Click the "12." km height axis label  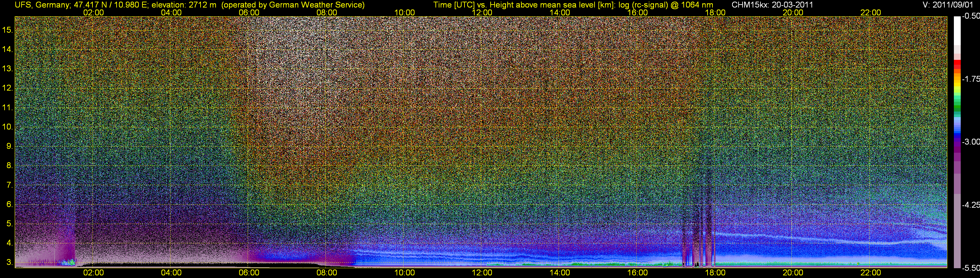pyautogui.click(x=8, y=88)
